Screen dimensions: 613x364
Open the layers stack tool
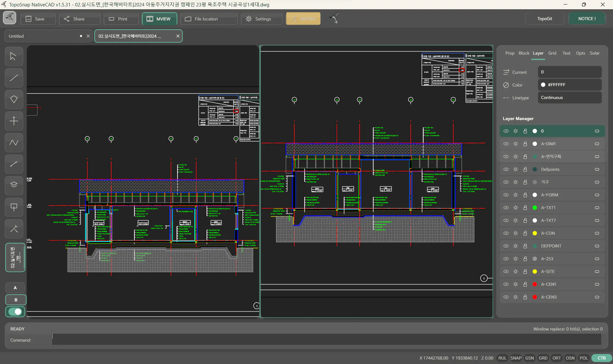(14, 185)
